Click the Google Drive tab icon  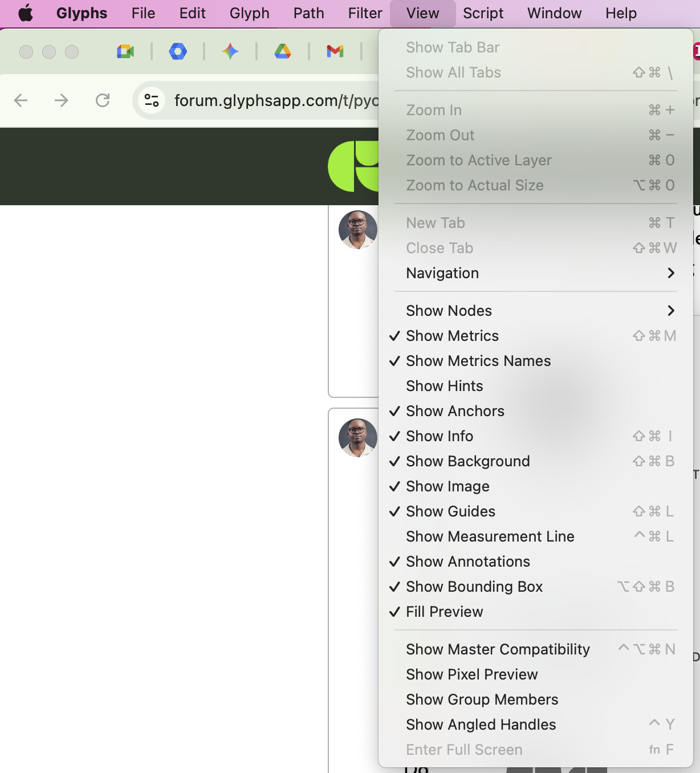coord(283,52)
